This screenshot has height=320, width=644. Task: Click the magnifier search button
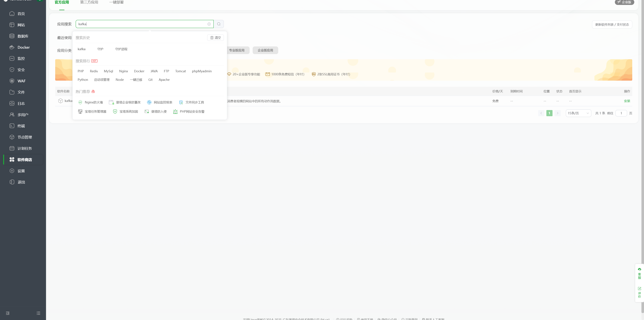tap(219, 24)
